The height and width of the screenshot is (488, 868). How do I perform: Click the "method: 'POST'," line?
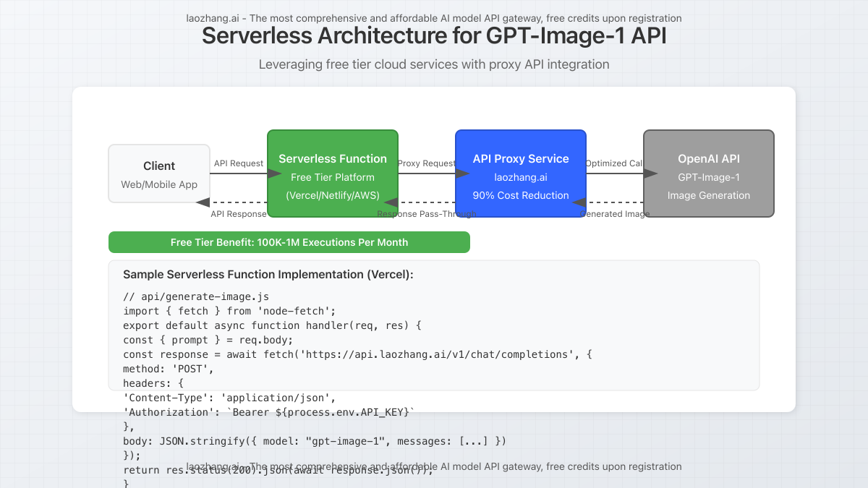169,369
